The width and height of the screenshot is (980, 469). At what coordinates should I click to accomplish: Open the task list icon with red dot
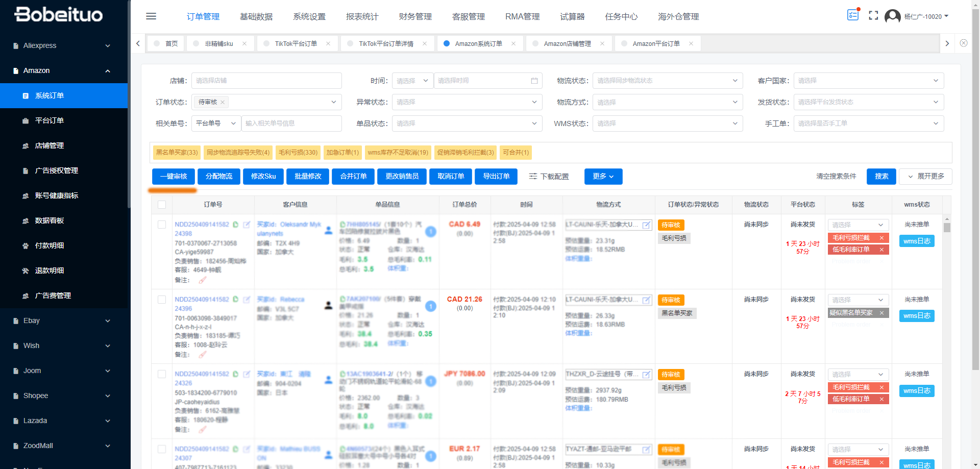pyautogui.click(x=853, y=15)
